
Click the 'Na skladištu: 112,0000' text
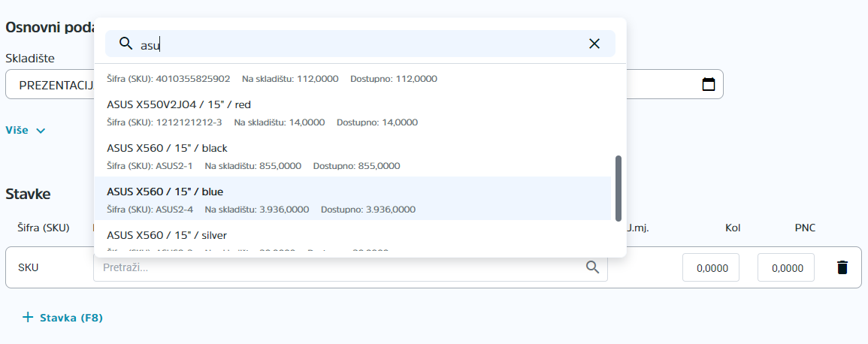290,79
